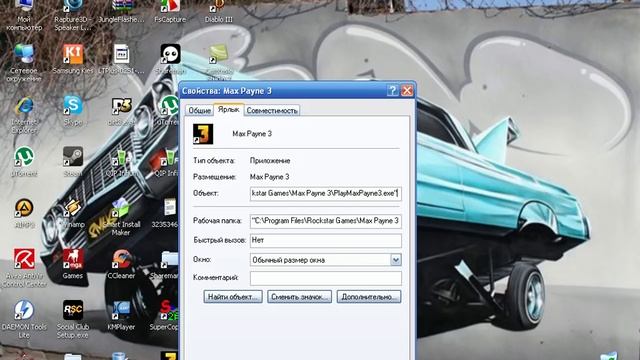The height and width of the screenshot is (360, 640).
Task: Open the Smart Install Maker shortcut
Action: click(121, 216)
